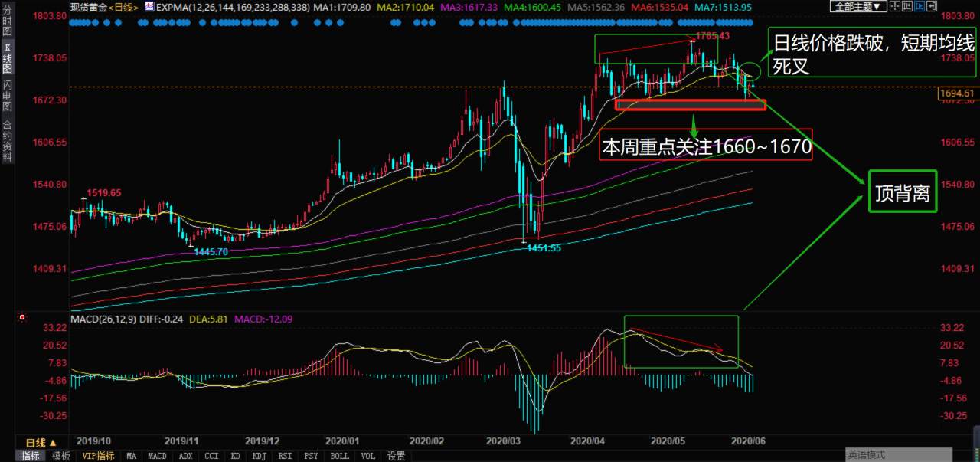The height and width of the screenshot is (462, 980).
Task: Click the MACD(26,12,9) label
Action: click(103, 318)
